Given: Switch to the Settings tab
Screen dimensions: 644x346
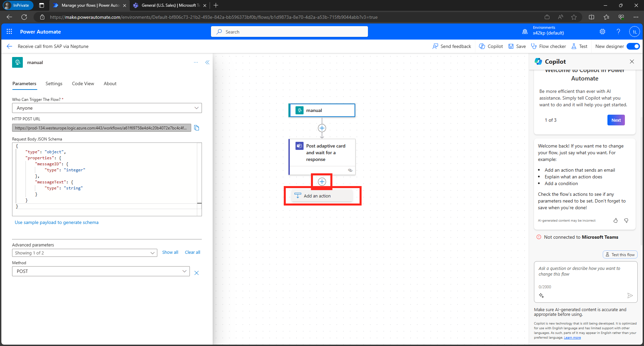Looking at the screenshot, I should click(x=54, y=83).
